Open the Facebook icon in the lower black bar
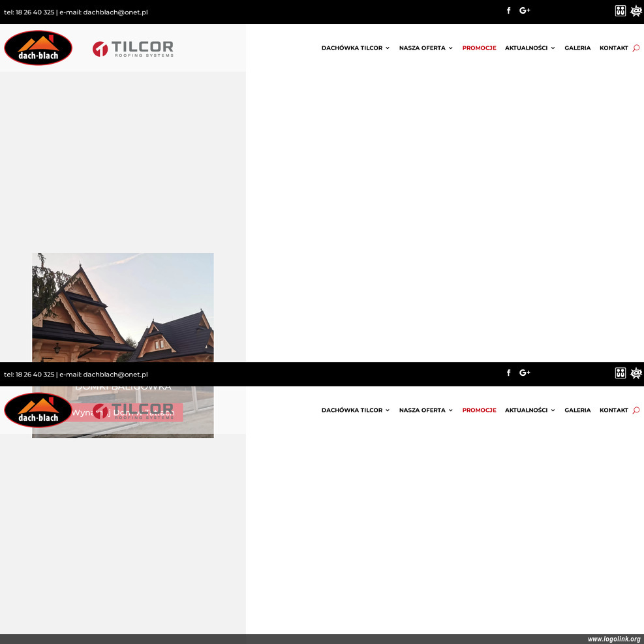The image size is (644, 644). (x=508, y=373)
